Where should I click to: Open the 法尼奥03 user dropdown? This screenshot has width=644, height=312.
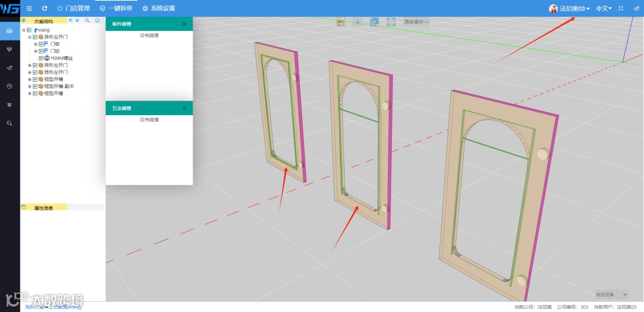[x=575, y=8]
